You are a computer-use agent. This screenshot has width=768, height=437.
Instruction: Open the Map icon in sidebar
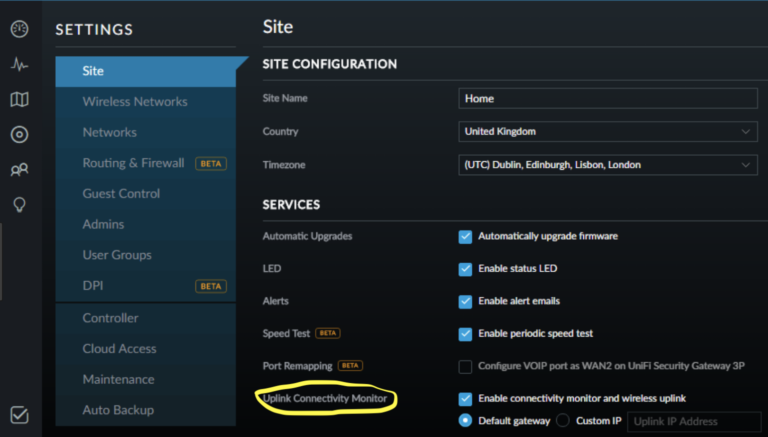pyautogui.click(x=20, y=99)
